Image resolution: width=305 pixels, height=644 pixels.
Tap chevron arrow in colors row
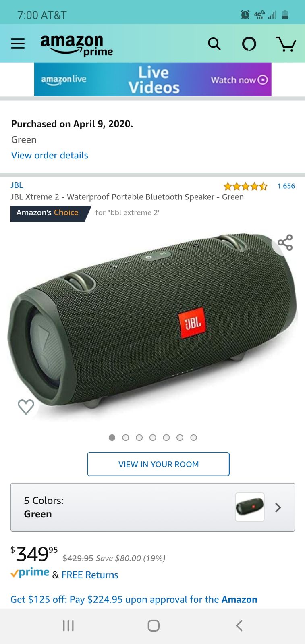tap(278, 507)
